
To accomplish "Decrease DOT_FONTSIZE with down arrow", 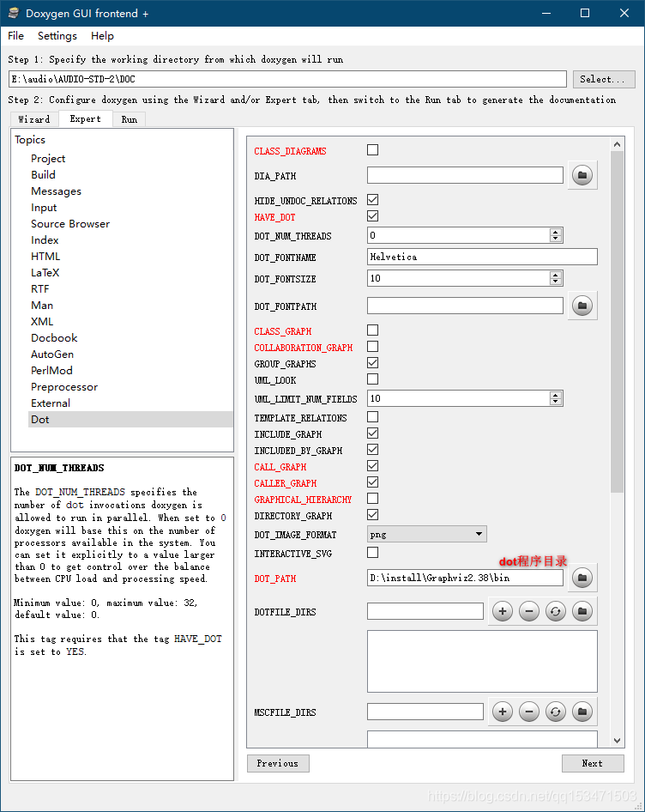I will (x=556, y=282).
